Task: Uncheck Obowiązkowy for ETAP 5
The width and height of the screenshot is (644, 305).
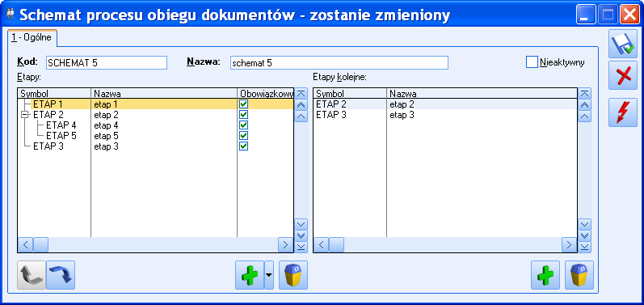Action: pos(243,136)
